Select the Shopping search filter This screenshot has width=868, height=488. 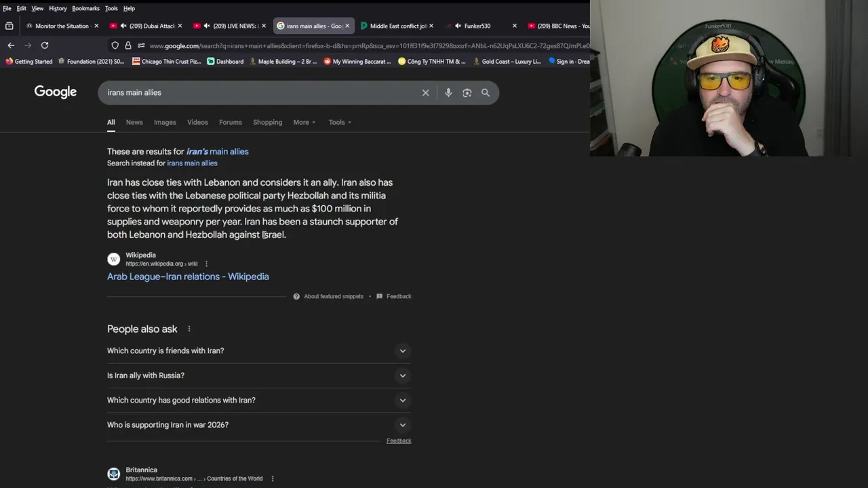268,122
